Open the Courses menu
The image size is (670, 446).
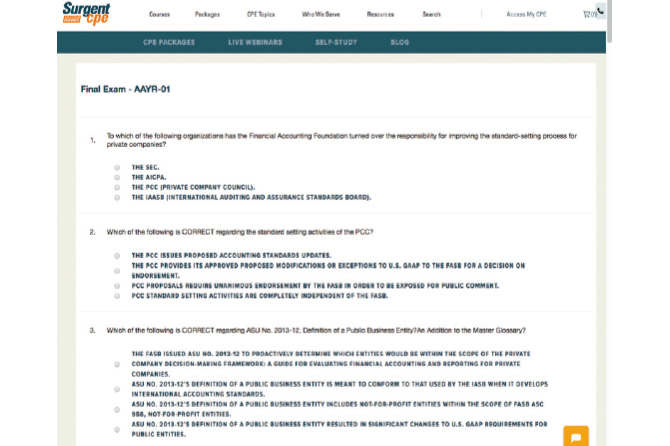click(x=159, y=15)
